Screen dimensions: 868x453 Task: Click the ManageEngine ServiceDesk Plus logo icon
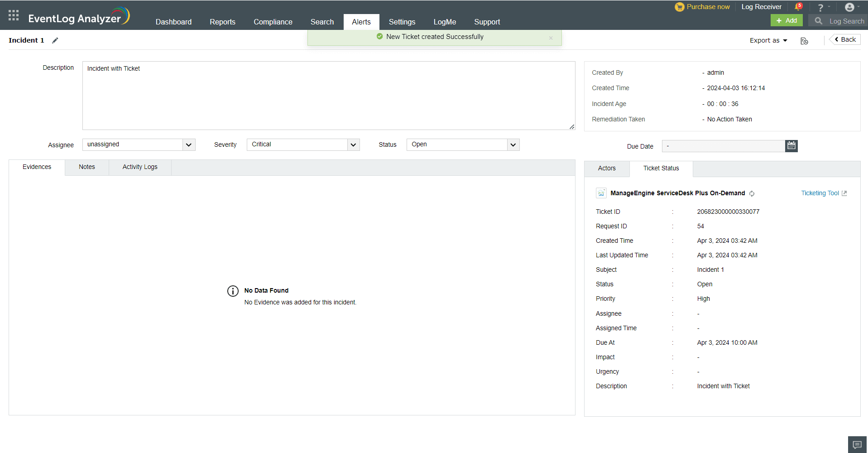point(601,193)
